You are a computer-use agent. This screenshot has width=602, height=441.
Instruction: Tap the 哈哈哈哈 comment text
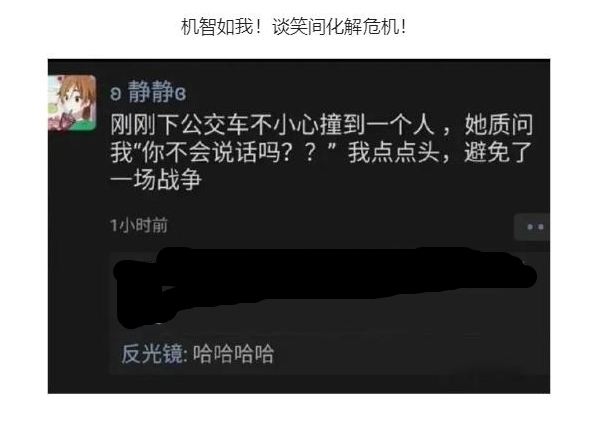coord(233,353)
